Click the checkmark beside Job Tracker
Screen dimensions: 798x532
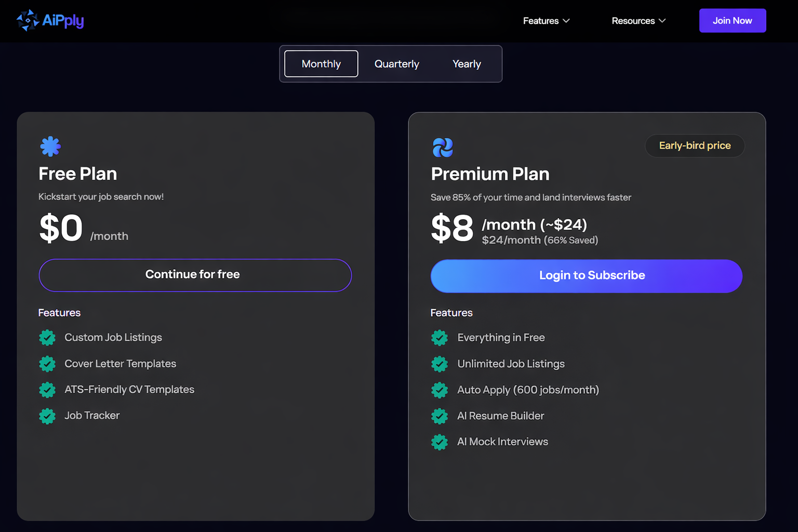point(47,416)
